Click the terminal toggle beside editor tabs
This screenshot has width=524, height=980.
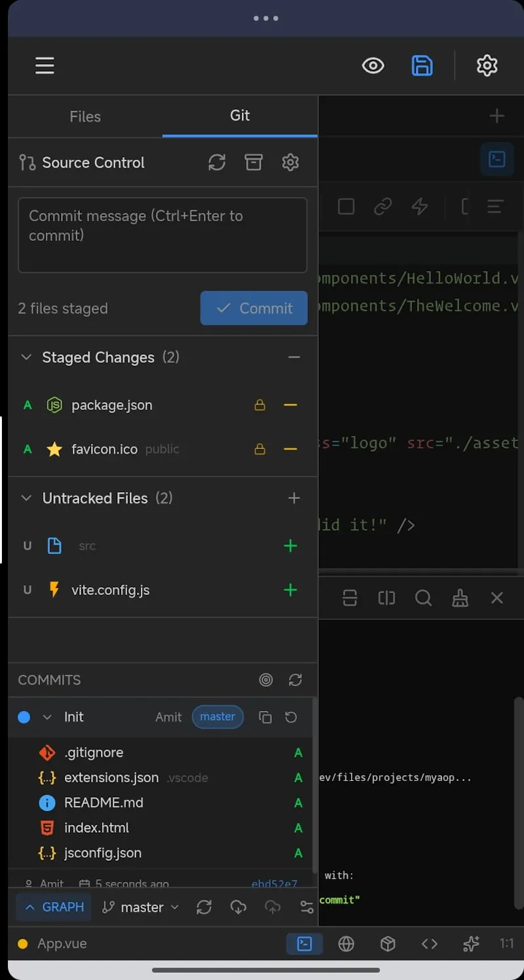click(x=497, y=159)
